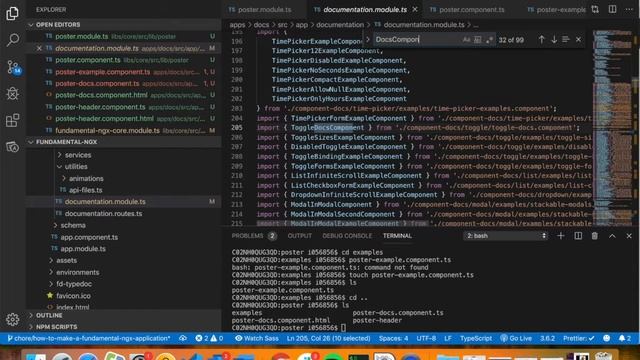640x360 pixels.
Task: Expand the NPM Scripts section
Action: click(x=123, y=327)
